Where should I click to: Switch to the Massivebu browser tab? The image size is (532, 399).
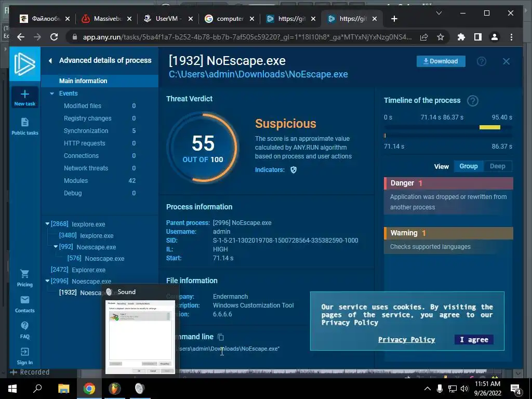pyautogui.click(x=107, y=19)
